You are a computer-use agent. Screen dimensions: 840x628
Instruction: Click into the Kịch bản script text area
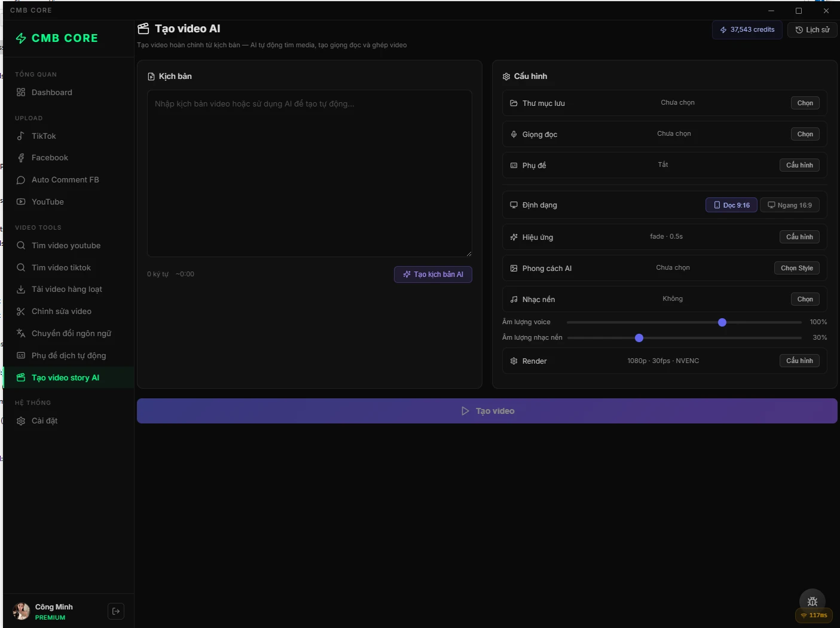click(309, 173)
